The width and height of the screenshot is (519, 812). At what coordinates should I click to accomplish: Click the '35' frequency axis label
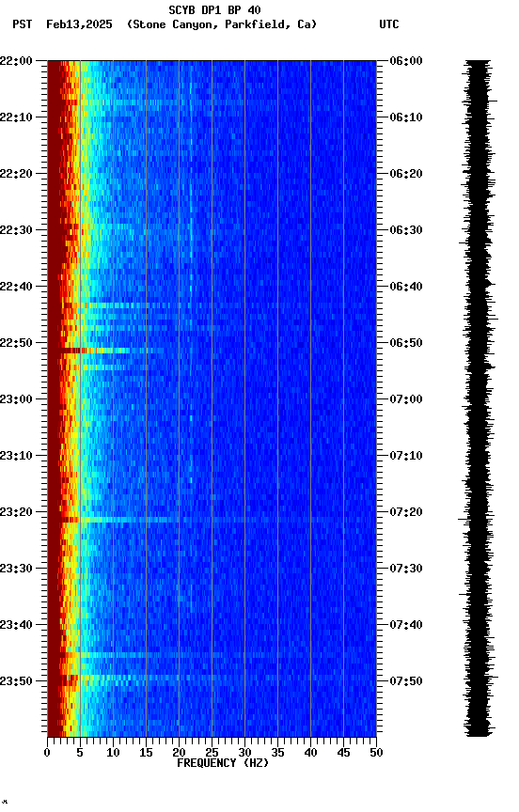[277, 753]
